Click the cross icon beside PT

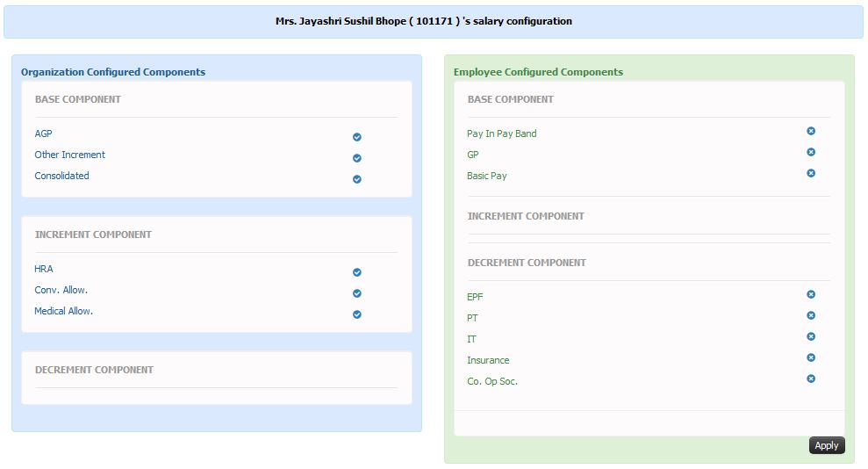pyautogui.click(x=811, y=315)
